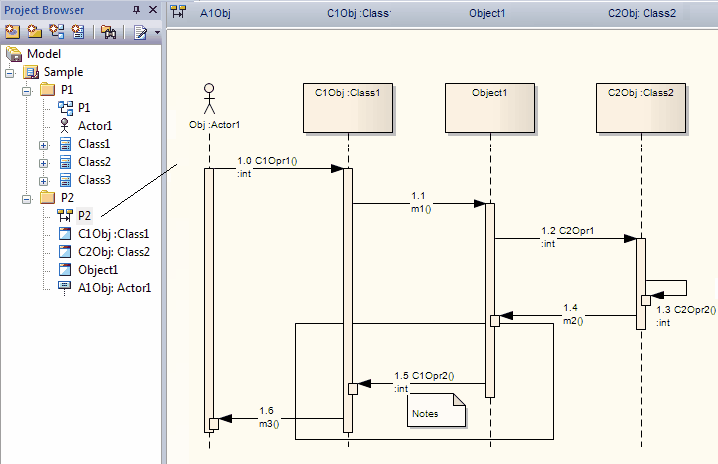The image size is (718, 464).
Task: Click the Model root item
Action: tap(43, 54)
